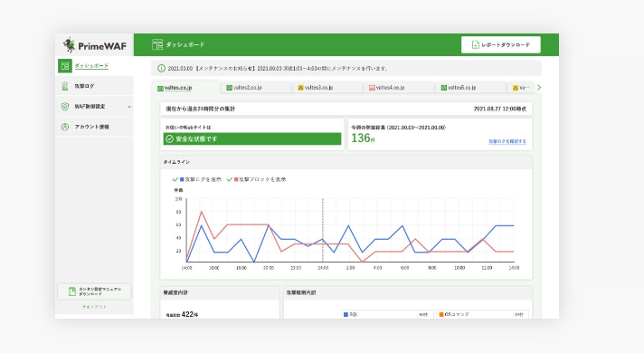
Task: Click the 現在から過去24時間分の集計 heading
Action: [x=201, y=109]
